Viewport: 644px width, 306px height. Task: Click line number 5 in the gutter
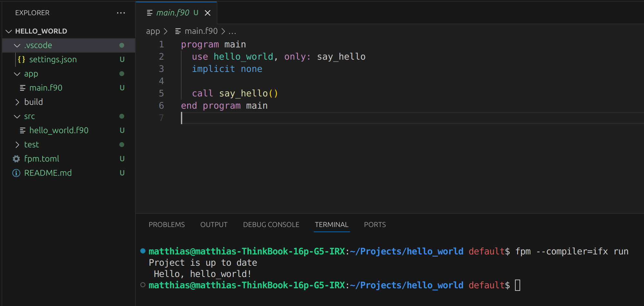pyautogui.click(x=161, y=94)
